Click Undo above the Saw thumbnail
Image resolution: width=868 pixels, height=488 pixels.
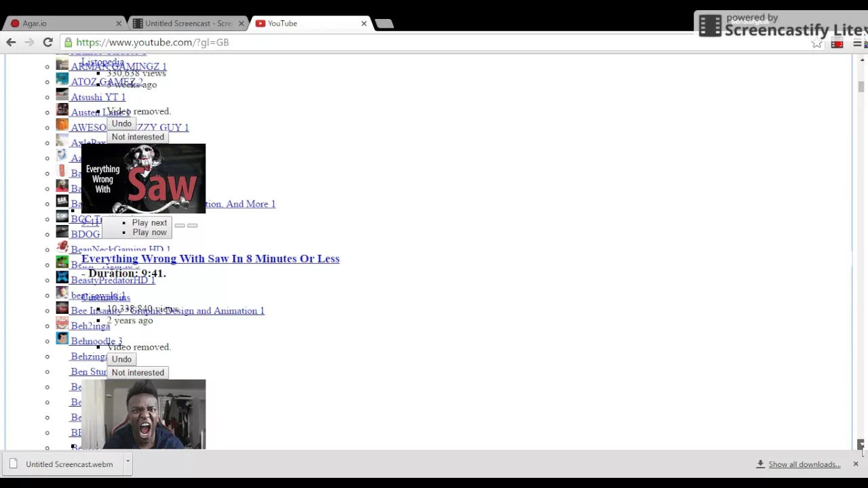point(121,123)
